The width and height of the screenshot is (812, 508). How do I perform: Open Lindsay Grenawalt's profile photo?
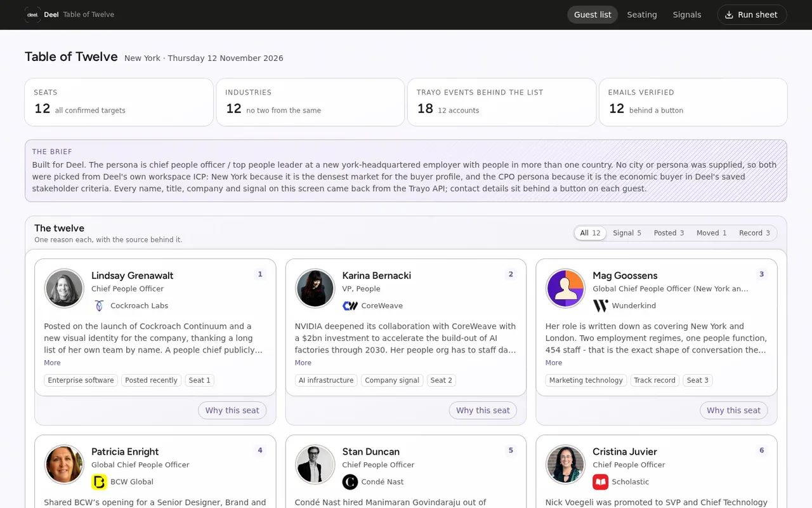click(64, 288)
